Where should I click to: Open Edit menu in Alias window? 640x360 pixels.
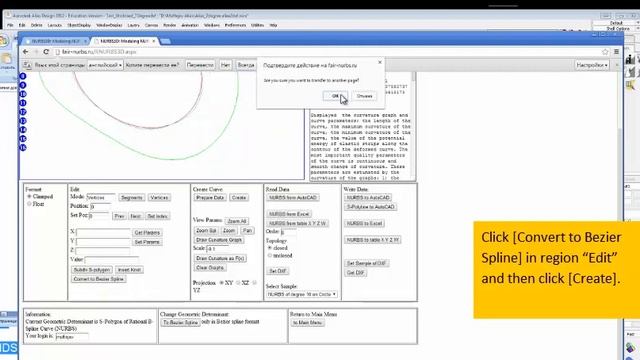click(x=22, y=25)
